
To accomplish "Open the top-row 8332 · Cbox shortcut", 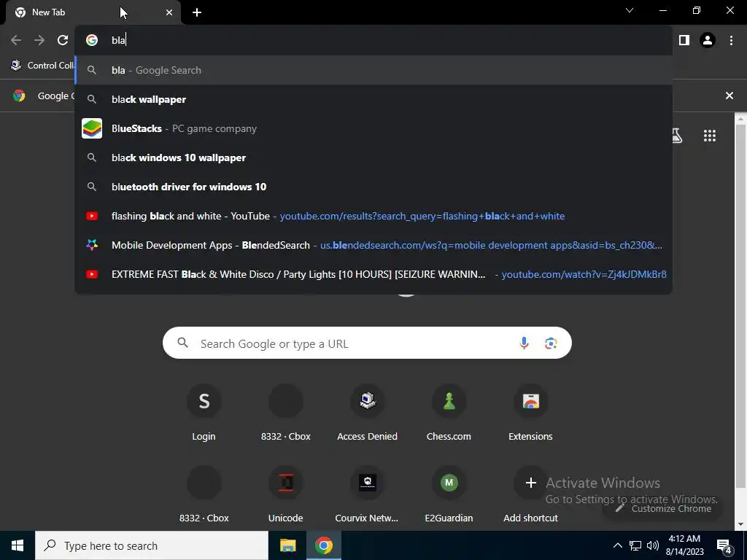I will tap(286, 413).
